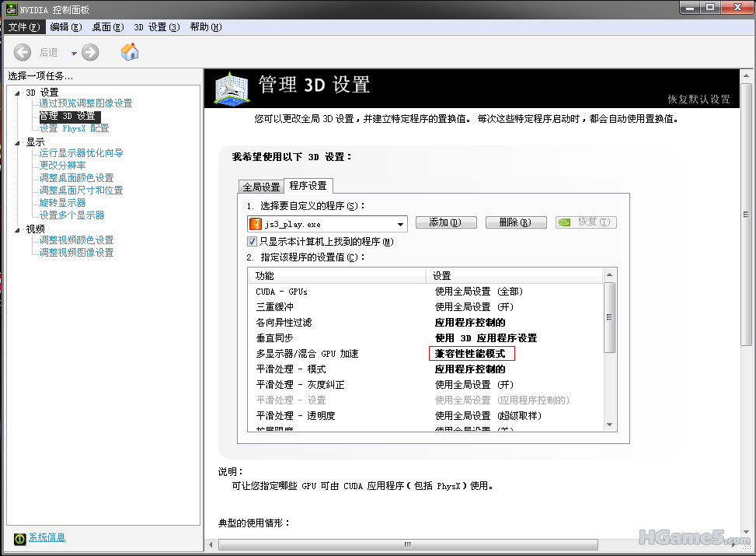The width and height of the screenshot is (756, 556).
Task: Open the 3D 设置 menu
Action: (x=157, y=27)
